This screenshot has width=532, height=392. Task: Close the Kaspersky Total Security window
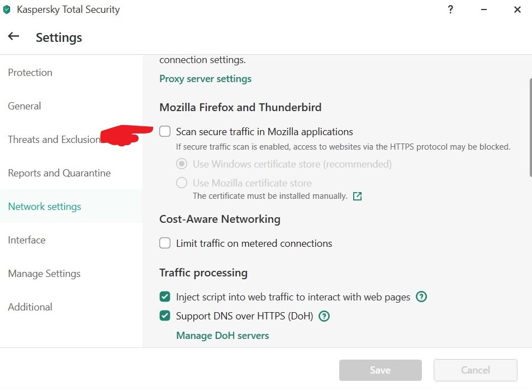tap(517, 9)
